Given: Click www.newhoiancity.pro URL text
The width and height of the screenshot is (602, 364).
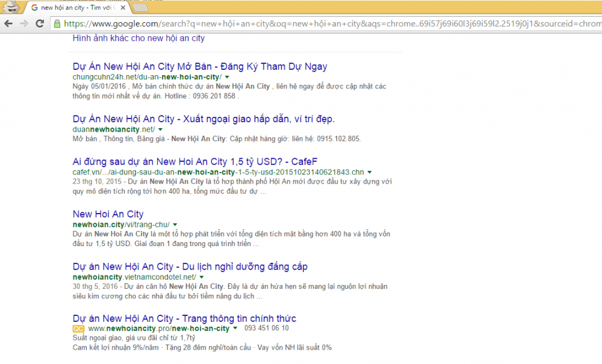Looking at the screenshot, I should (158, 329).
